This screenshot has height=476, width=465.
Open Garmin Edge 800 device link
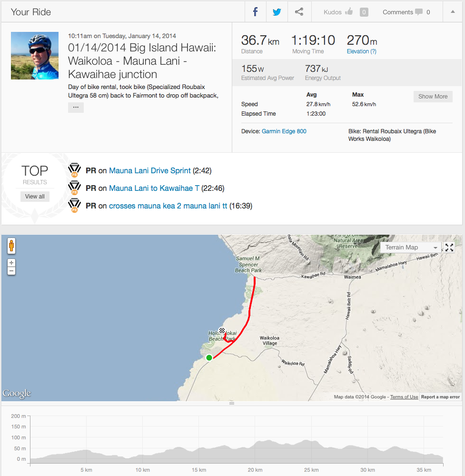pyautogui.click(x=284, y=131)
